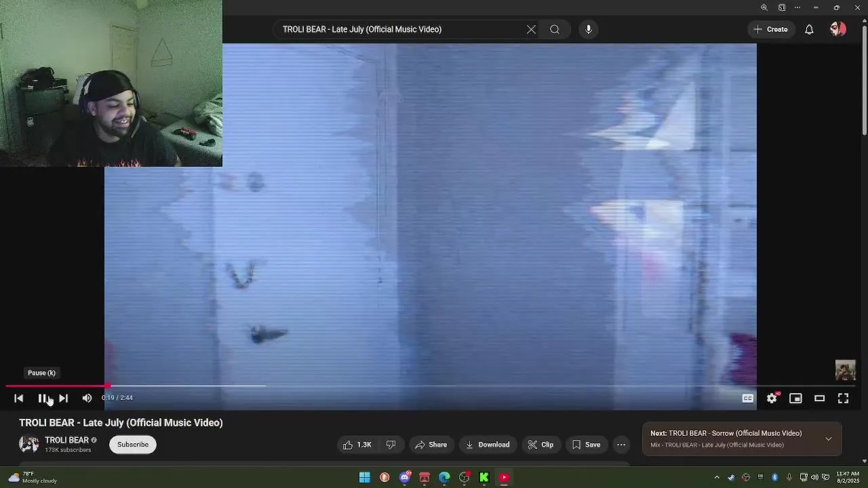This screenshot has height=488, width=868.
Task: Submit search with magnifier icon
Action: point(555,29)
